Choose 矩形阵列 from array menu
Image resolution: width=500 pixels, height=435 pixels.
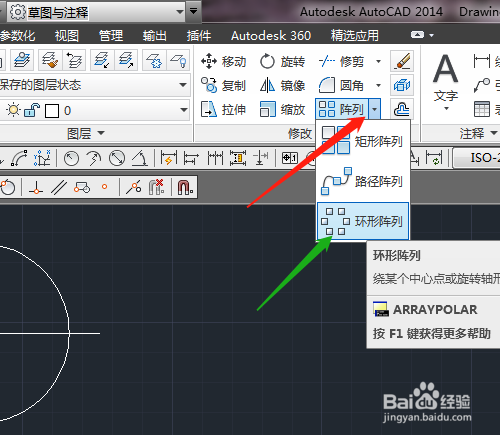pyautogui.click(x=363, y=141)
